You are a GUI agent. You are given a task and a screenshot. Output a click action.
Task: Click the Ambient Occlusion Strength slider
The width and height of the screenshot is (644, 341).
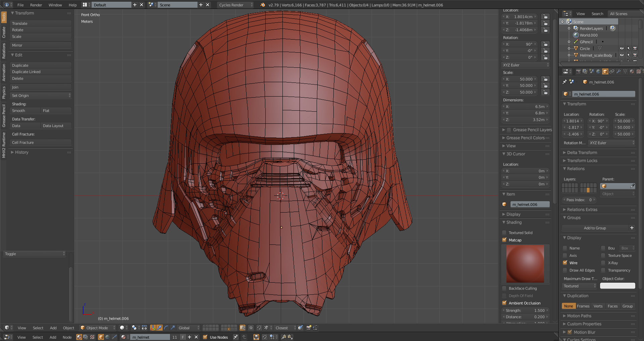tap(525, 310)
